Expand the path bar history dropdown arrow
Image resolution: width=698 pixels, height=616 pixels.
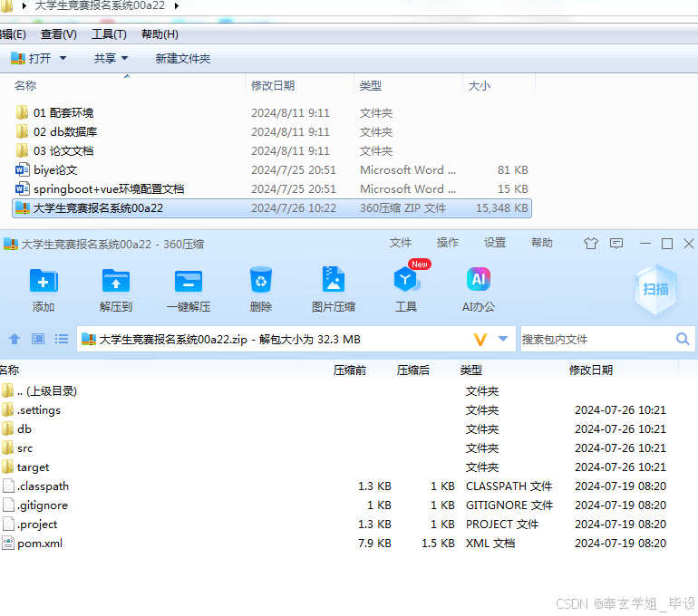[x=503, y=339]
